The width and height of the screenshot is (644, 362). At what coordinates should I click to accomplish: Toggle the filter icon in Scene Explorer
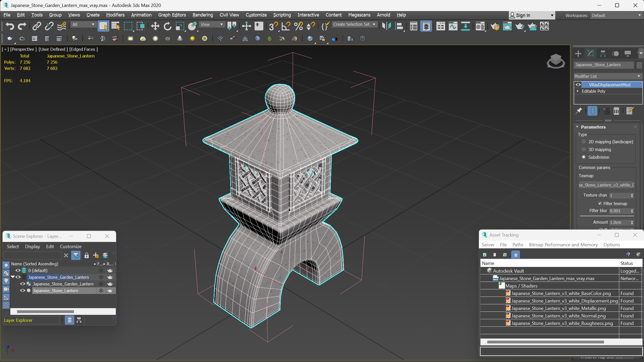pyautogui.click(x=76, y=255)
